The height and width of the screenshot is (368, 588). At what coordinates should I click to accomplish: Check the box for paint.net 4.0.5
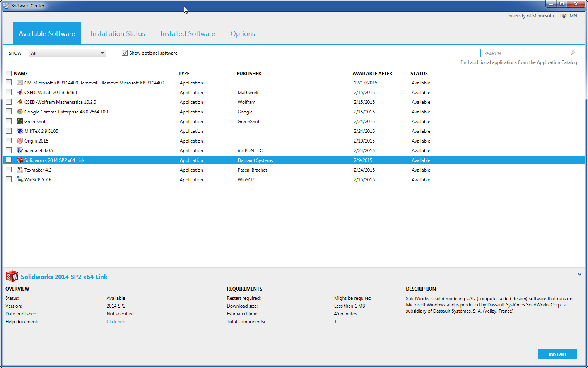point(9,150)
